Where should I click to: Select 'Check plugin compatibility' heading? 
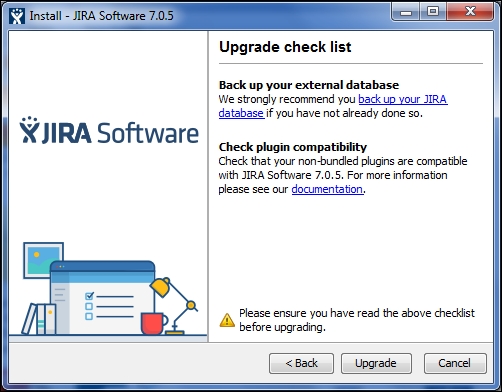click(293, 147)
